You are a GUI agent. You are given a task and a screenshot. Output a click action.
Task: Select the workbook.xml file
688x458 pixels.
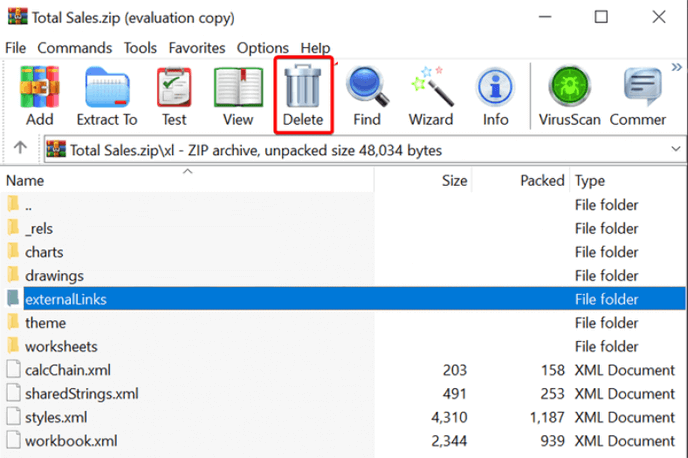pyautogui.click(x=344, y=441)
